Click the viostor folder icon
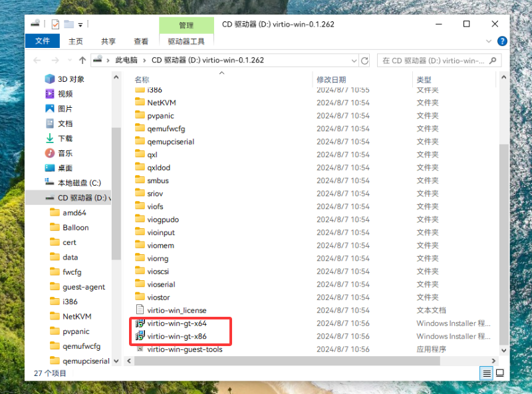The width and height of the screenshot is (532, 394). pos(140,297)
